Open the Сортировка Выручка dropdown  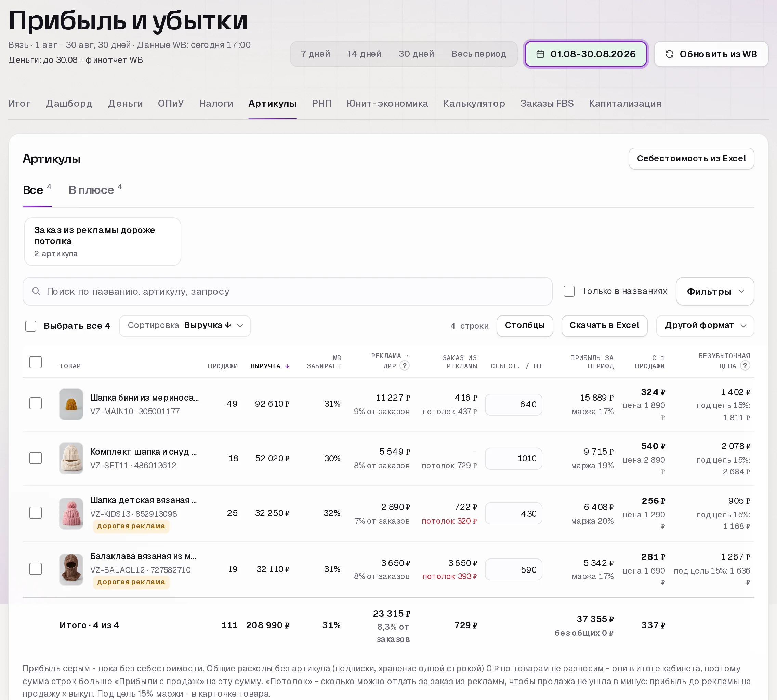[185, 326]
